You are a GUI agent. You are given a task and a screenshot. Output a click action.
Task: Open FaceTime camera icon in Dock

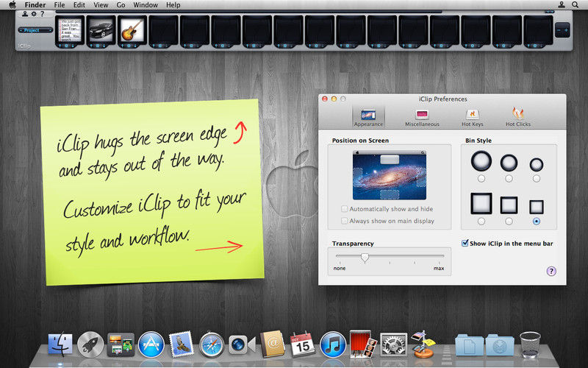(242, 344)
